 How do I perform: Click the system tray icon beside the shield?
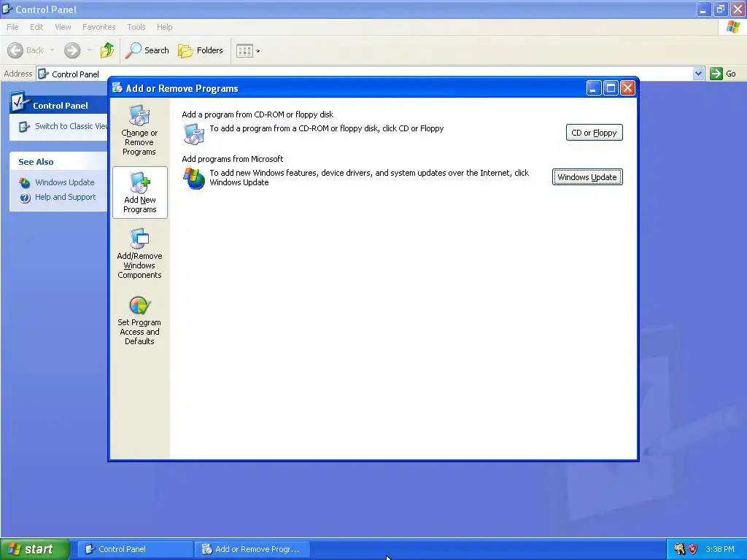679,549
